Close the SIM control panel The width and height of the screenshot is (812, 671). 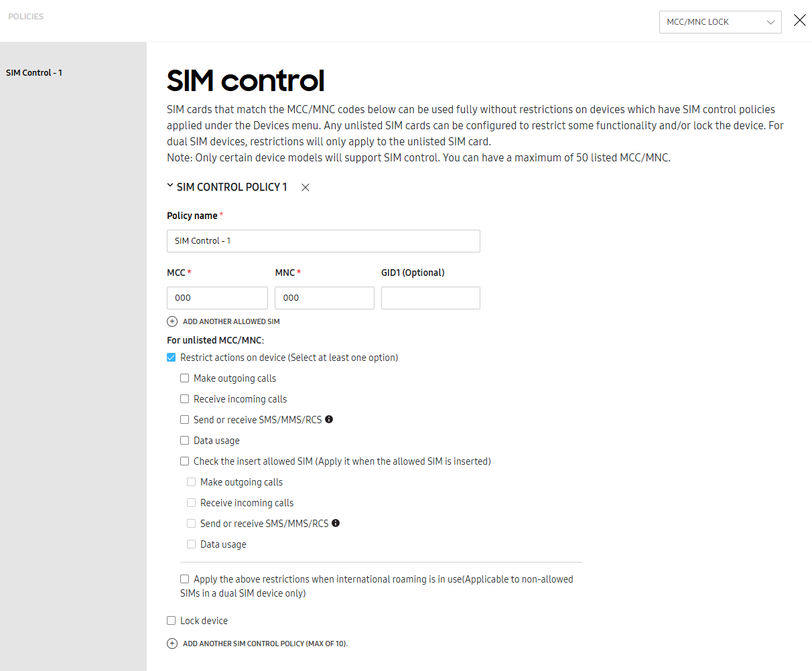[800, 20]
